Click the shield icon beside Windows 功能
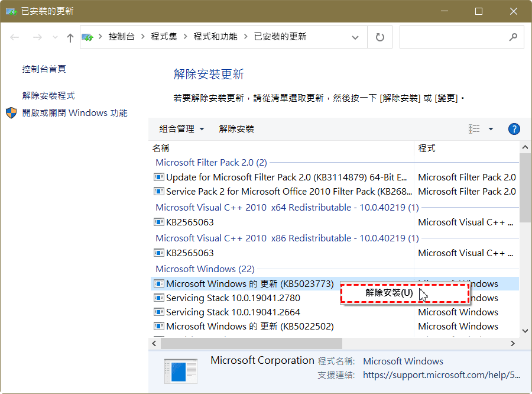532x394 pixels. (x=12, y=113)
